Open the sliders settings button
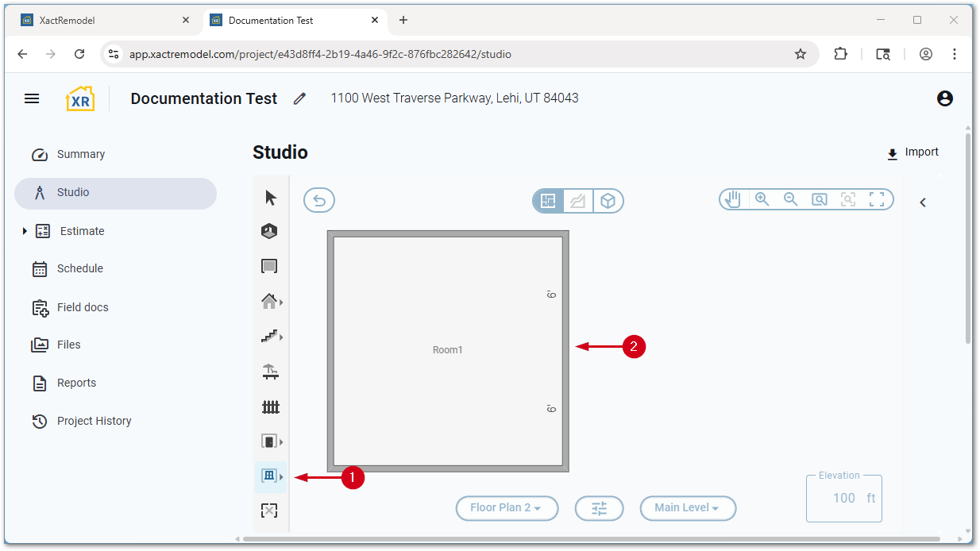980x551 pixels. pos(600,508)
